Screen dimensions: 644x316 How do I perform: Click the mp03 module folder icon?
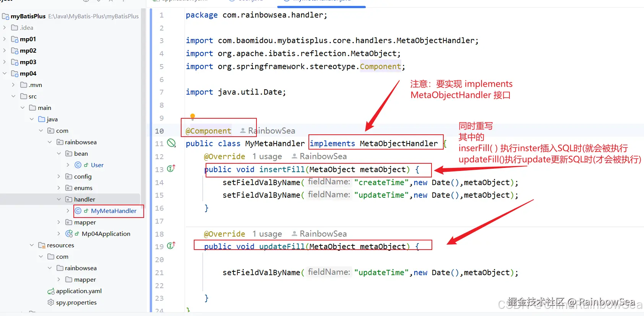(x=15, y=62)
